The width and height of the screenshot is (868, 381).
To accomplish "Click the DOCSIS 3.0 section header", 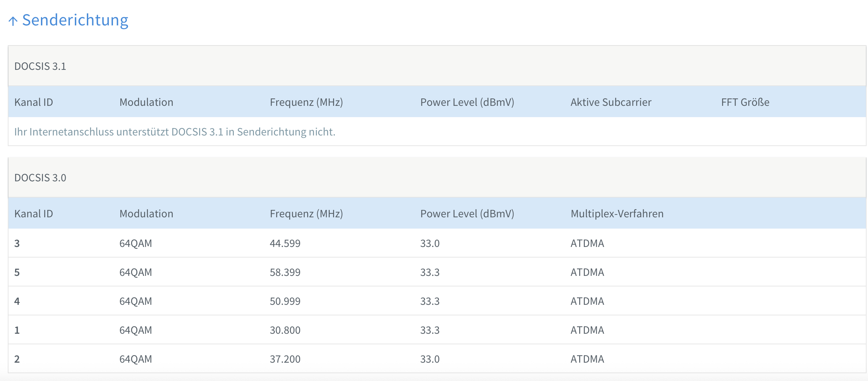I will (x=40, y=178).
